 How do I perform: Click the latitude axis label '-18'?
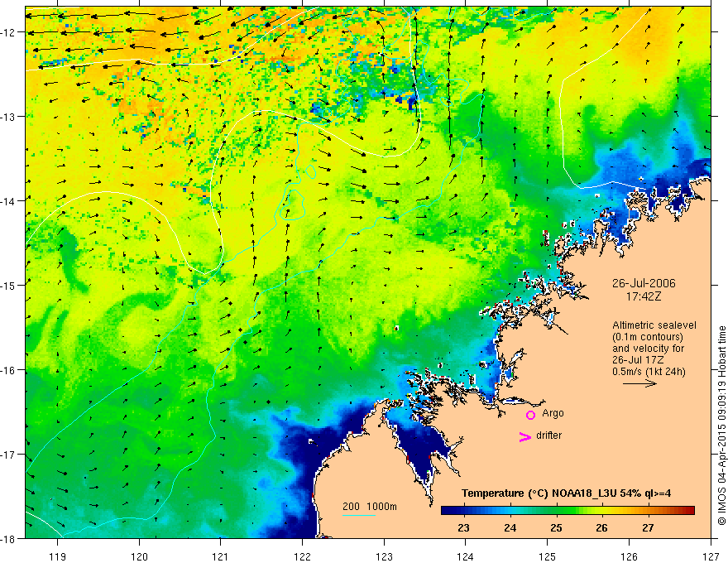(x=8, y=538)
